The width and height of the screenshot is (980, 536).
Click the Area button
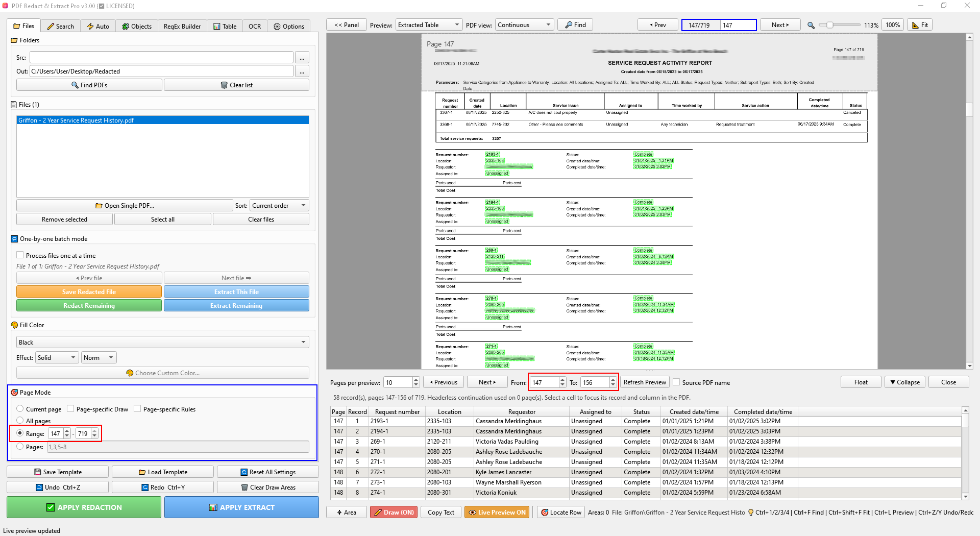click(x=347, y=513)
